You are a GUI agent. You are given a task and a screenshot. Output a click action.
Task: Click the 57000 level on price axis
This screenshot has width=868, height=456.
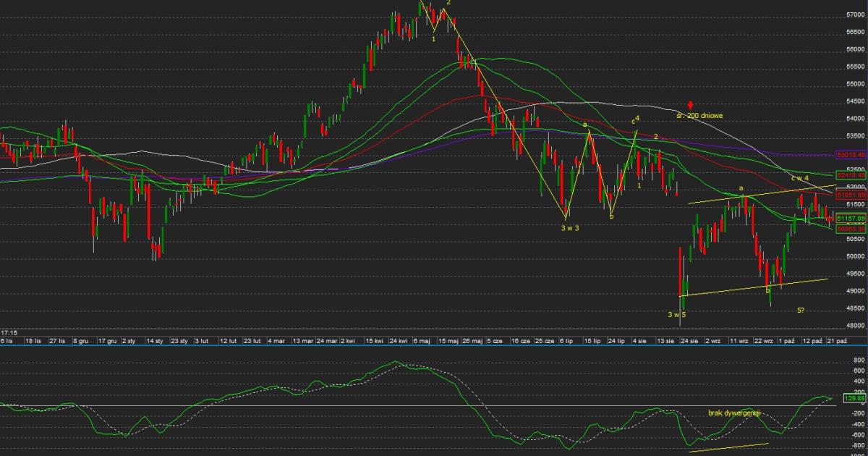click(855, 14)
